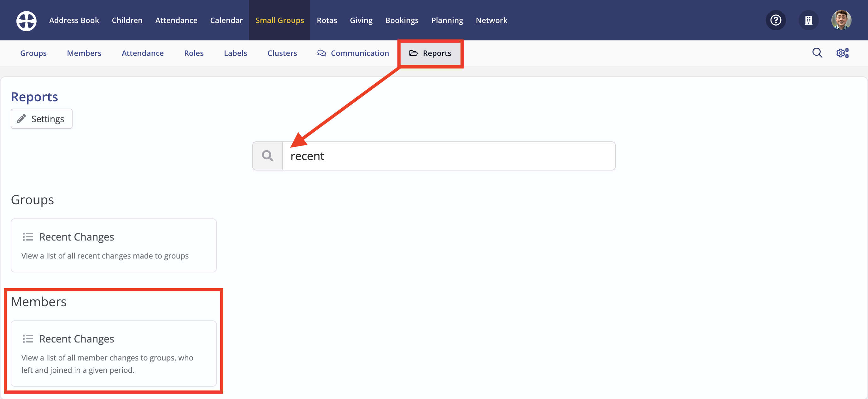Image resolution: width=868 pixels, height=399 pixels.
Task: Open the Bookings module
Action: (x=402, y=20)
